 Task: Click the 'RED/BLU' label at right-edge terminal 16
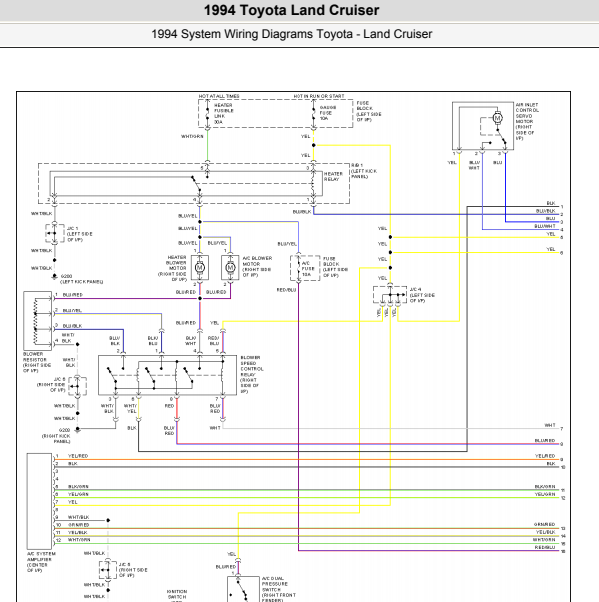545,547
